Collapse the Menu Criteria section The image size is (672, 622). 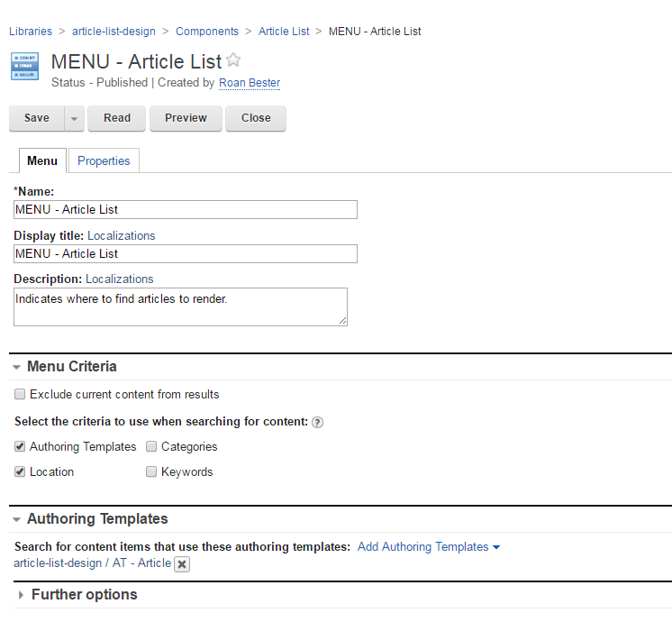[x=17, y=367]
